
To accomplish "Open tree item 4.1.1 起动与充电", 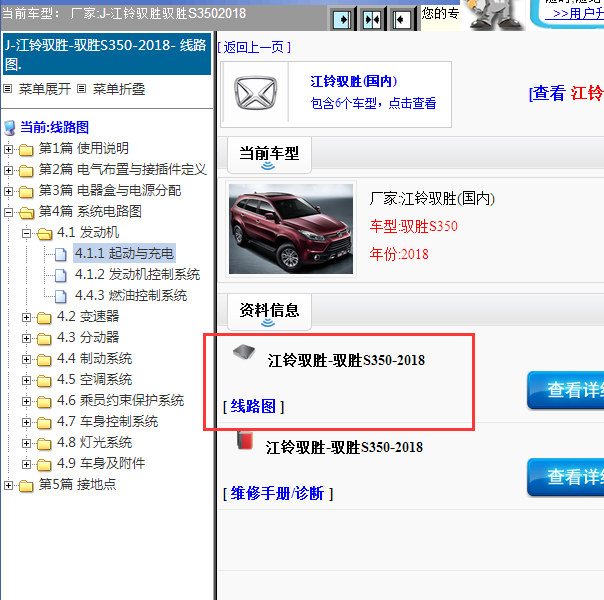I will click(124, 253).
